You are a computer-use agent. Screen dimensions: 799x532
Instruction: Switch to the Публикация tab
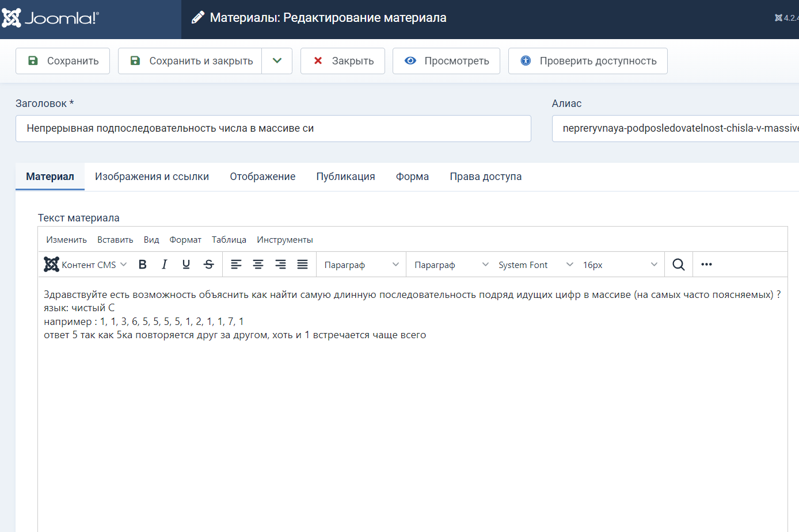pyautogui.click(x=345, y=177)
